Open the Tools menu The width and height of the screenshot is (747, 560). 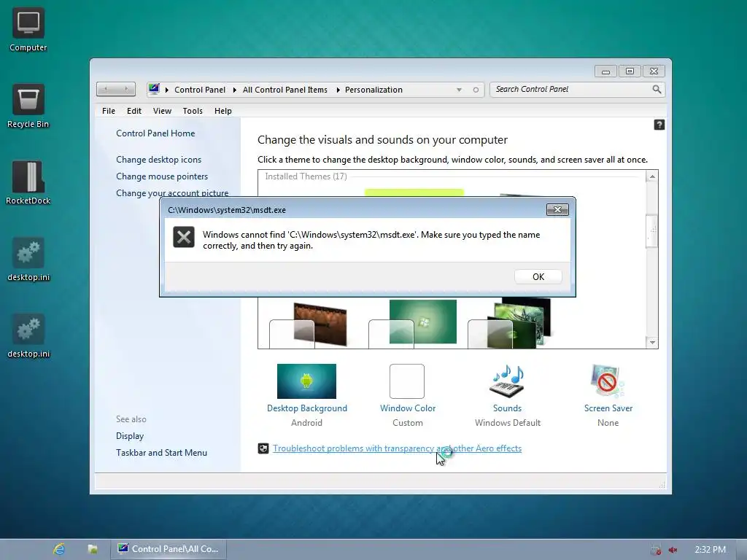click(x=193, y=111)
